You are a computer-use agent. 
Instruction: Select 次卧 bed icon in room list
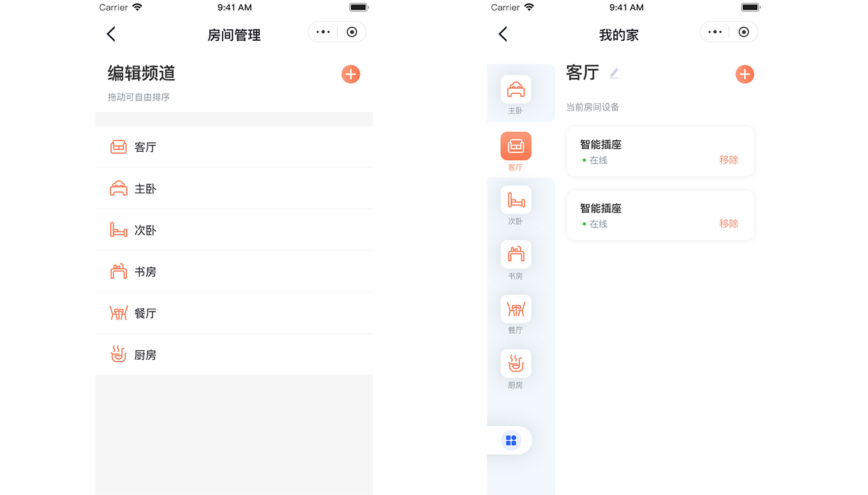pyautogui.click(x=119, y=230)
